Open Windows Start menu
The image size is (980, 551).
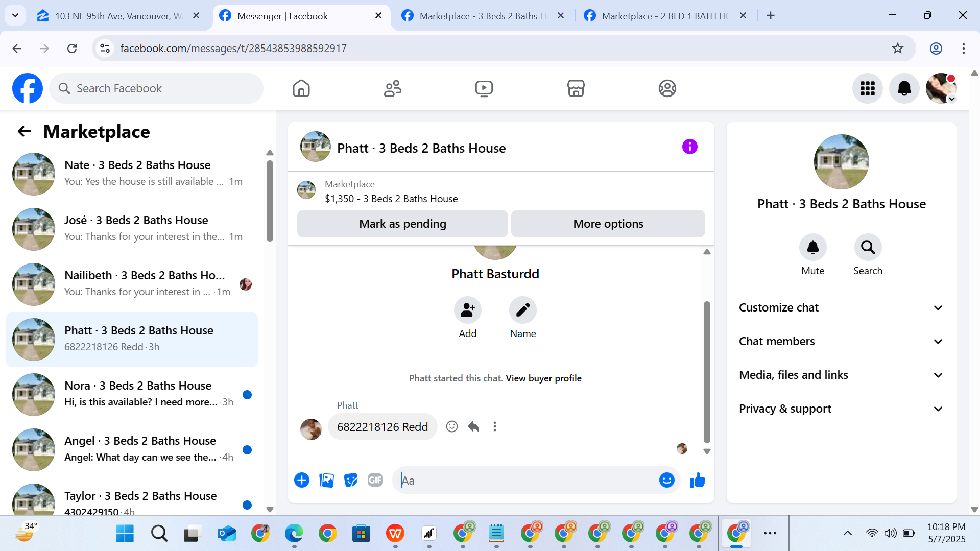coord(125,534)
